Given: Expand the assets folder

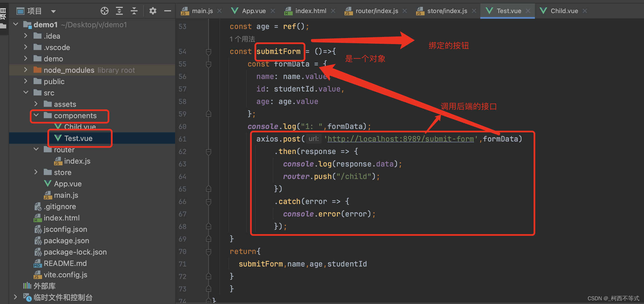Looking at the screenshot, I should click(x=36, y=104).
